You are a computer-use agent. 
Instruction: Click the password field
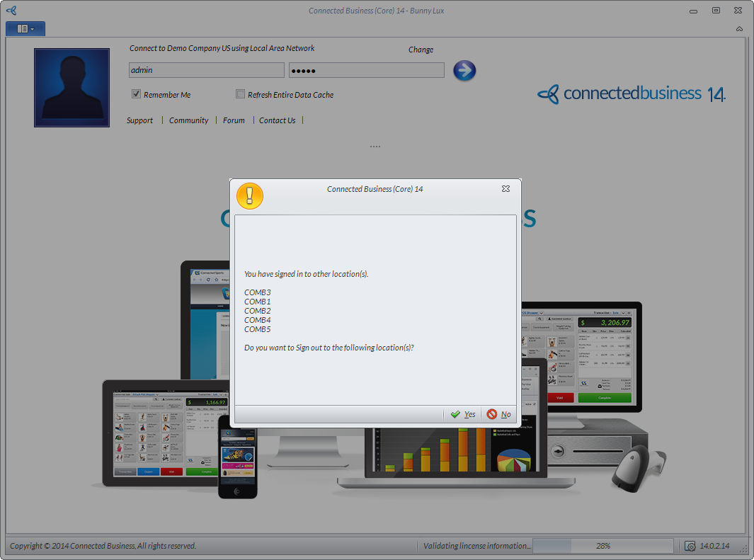(x=367, y=70)
